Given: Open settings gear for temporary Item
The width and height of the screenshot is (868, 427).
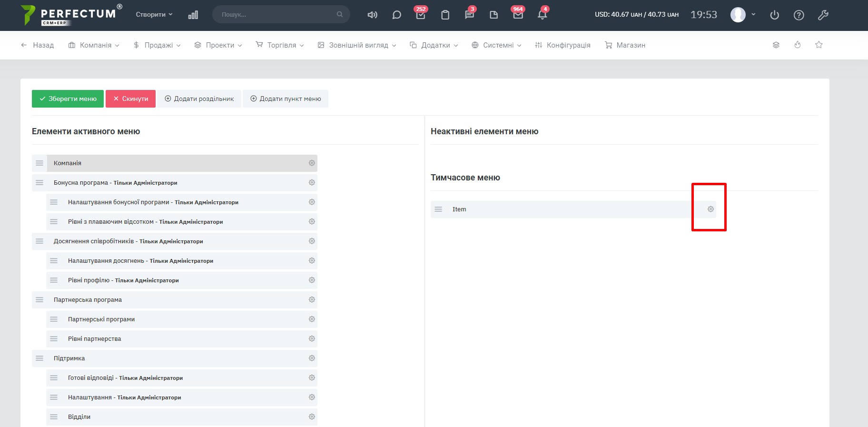Looking at the screenshot, I should [710, 209].
